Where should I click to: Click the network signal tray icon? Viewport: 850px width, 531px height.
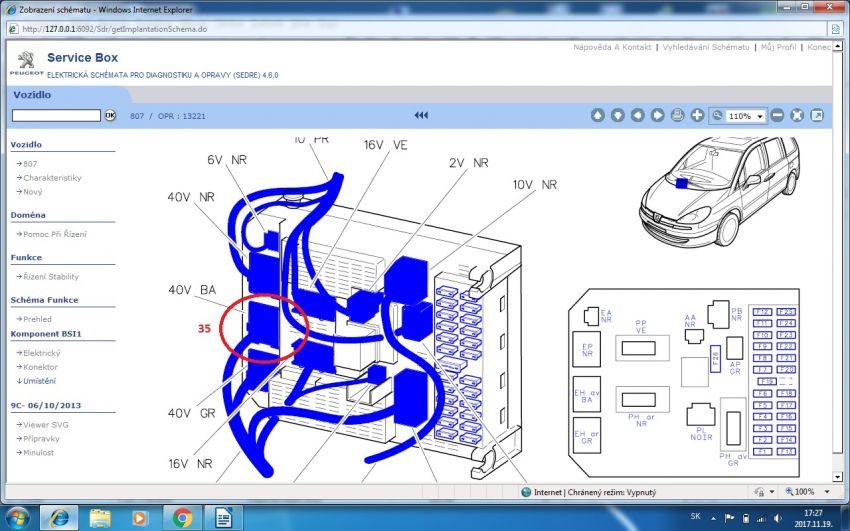pos(761,518)
